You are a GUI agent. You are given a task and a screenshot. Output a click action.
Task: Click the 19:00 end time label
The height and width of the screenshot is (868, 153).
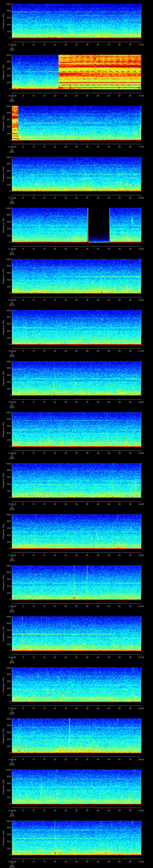[x=141, y=249]
